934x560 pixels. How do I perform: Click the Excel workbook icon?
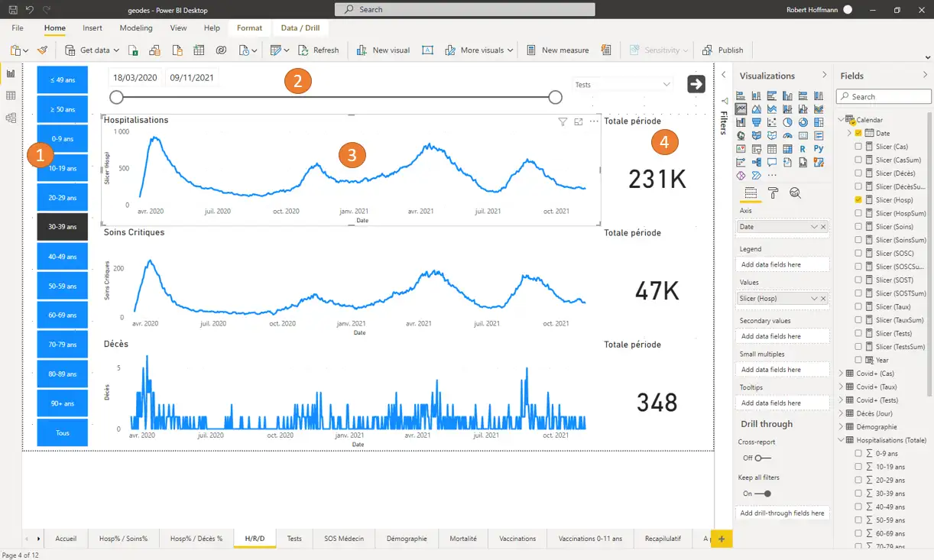(x=133, y=50)
